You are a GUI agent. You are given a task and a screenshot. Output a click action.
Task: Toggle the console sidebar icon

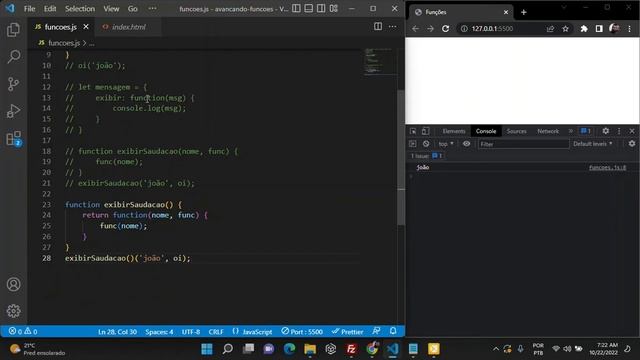tap(413, 144)
